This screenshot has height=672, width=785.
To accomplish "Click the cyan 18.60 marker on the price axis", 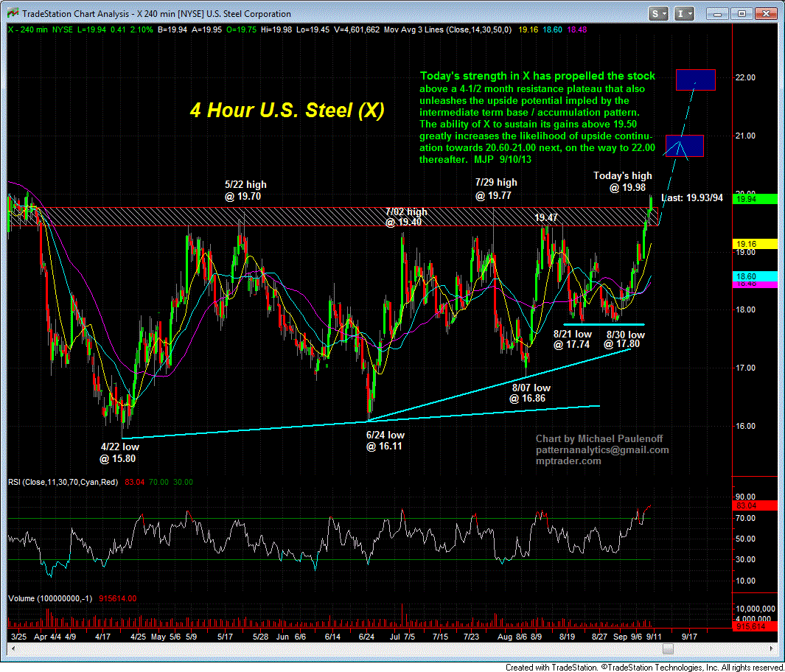I will 755,276.
